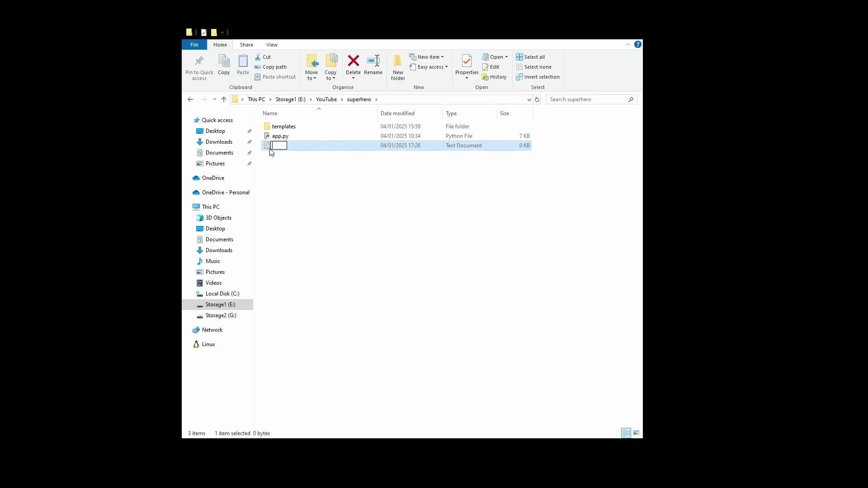Screen dimensions: 868x488
Task: Open Storage2 (G:) drive
Action: tap(221, 315)
